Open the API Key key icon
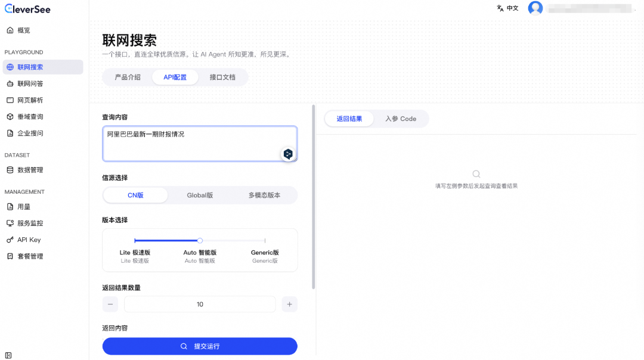Image resolution: width=644 pixels, height=360 pixels. pyautogui.click(x=10, y=240)
